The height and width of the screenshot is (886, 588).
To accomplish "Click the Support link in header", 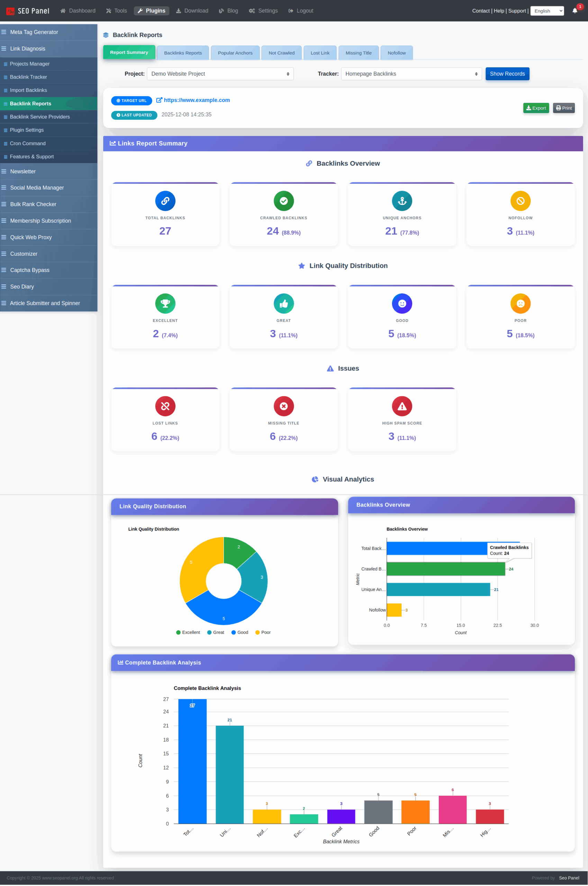I will click(x=517, y=11).
